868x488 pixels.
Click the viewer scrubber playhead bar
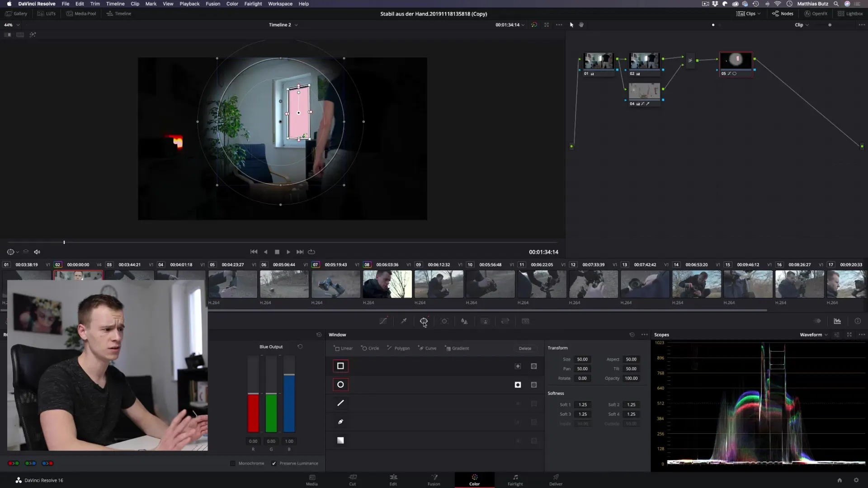click(x=64, y=243)
